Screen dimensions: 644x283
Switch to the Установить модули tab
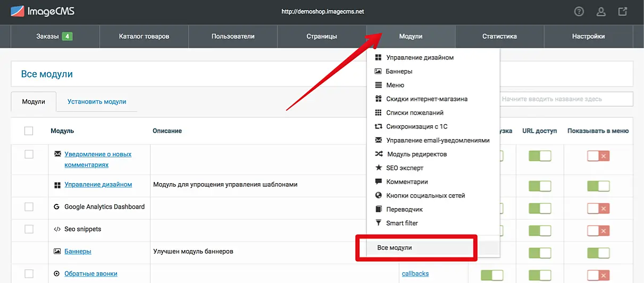pos(97,101)
